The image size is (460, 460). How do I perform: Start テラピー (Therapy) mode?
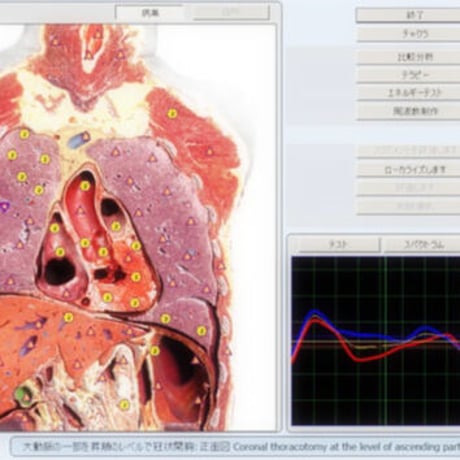pyautogui.click(x=408, y=75)
